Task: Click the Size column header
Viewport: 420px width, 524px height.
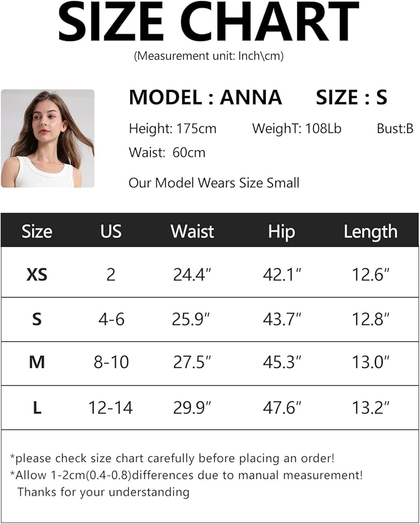Action: pyautogui.click(x=37, y=232)
